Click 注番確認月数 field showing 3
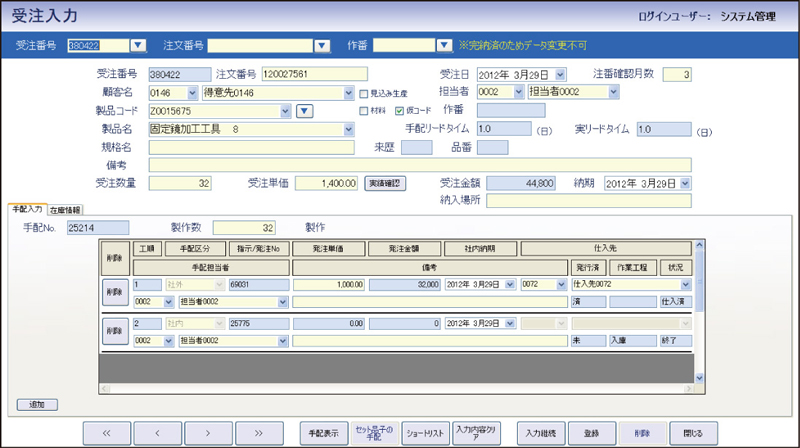Screen dimensions: 800x448 [677, 74]
